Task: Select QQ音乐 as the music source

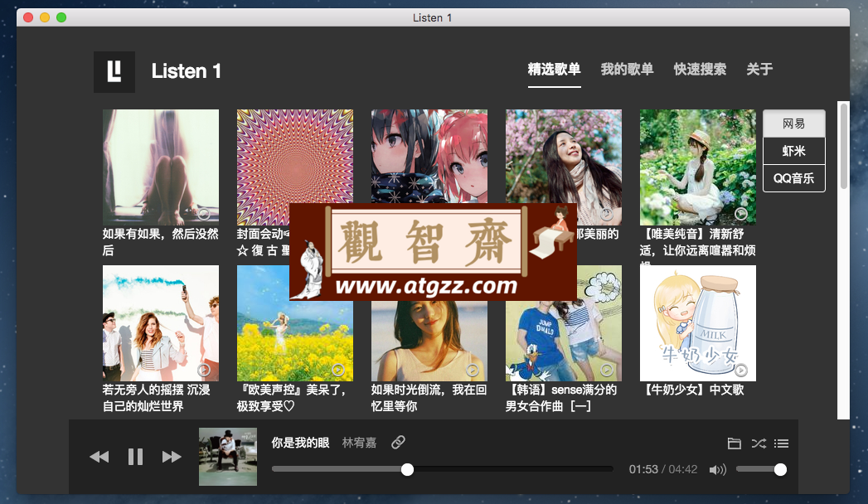Action: (794, 178)
